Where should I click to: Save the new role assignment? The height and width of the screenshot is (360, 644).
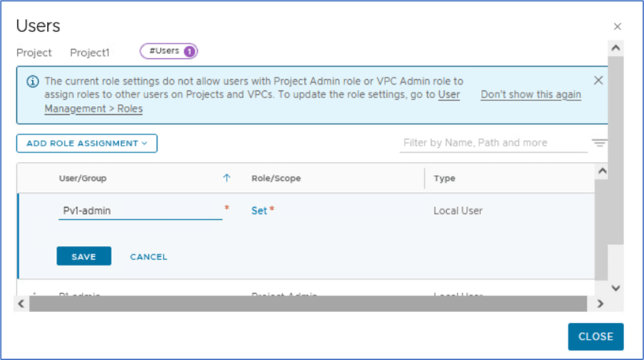point(83,257)
